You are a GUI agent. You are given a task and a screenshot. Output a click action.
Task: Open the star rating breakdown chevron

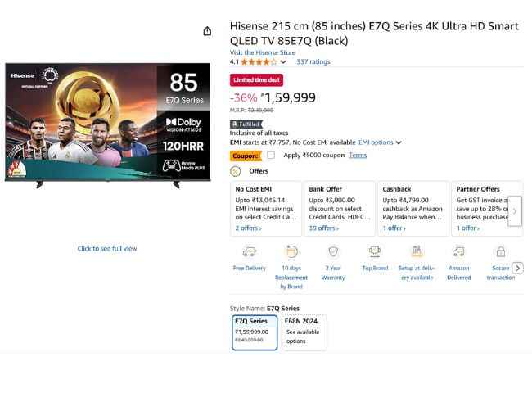(x=283, y=61)
